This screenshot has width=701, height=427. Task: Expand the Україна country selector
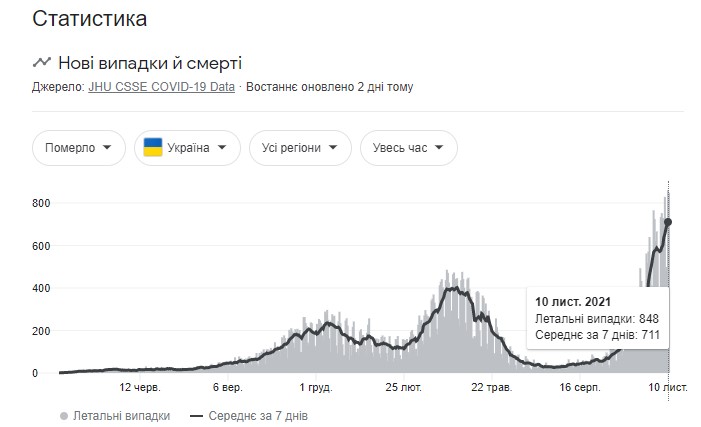tap(187, 148)
